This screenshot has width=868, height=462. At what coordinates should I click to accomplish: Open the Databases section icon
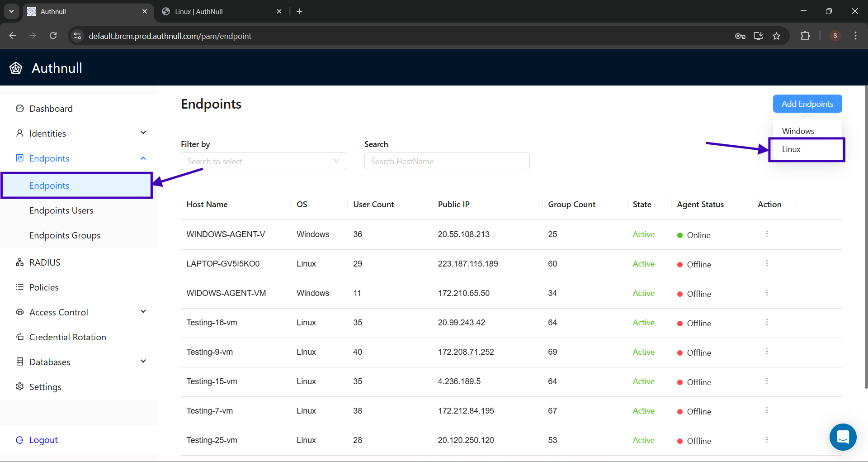(19, 362)
